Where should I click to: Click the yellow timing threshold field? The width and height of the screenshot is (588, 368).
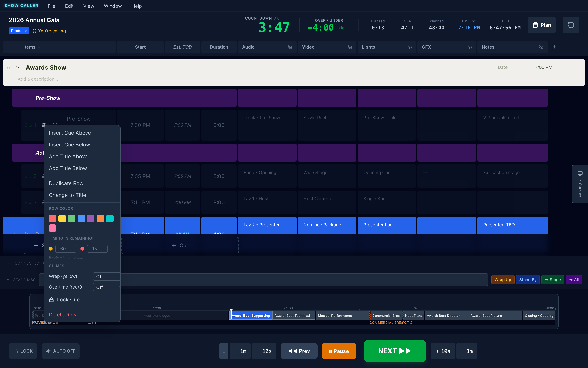pos(66,249)
